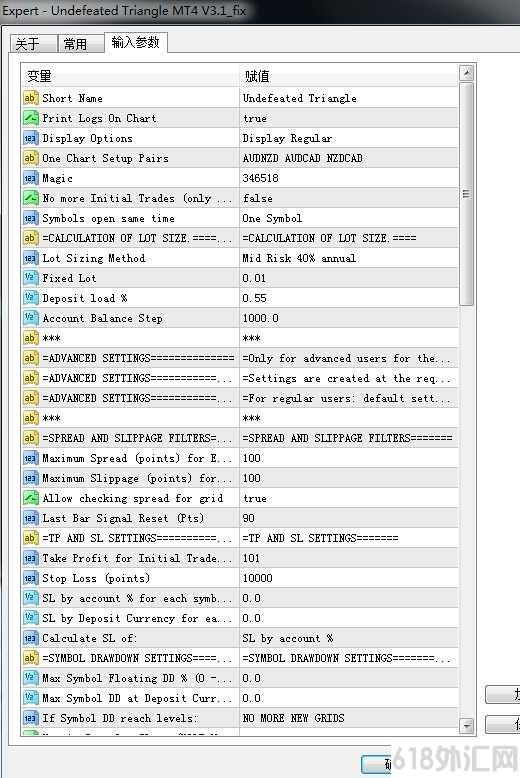Screen dimensions: 520x778
Task: Switch to the 关于 tab
Action: (x=33, y=44)
